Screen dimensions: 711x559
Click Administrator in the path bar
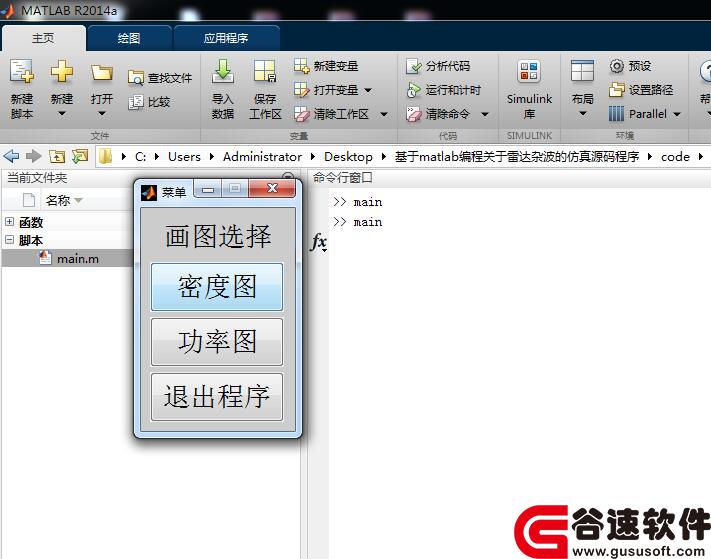click(262, 156)
